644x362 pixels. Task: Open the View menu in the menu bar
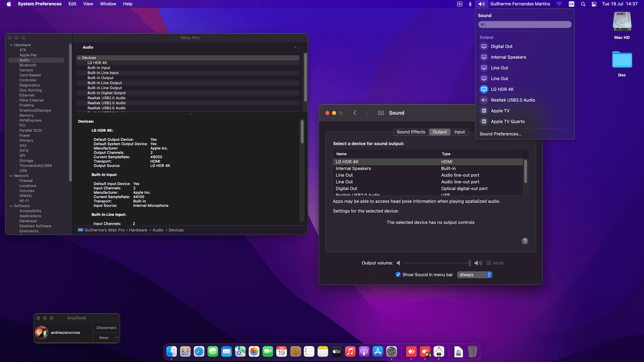coord(88,4)
